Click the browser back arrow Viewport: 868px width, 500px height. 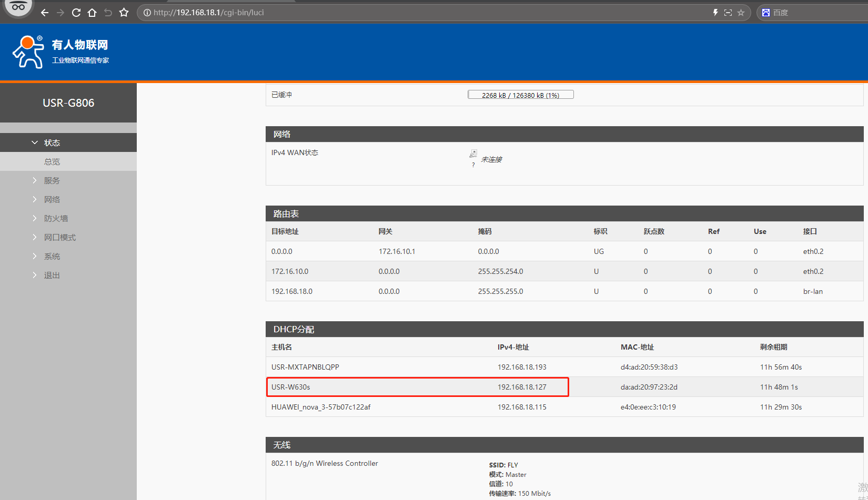45,13
